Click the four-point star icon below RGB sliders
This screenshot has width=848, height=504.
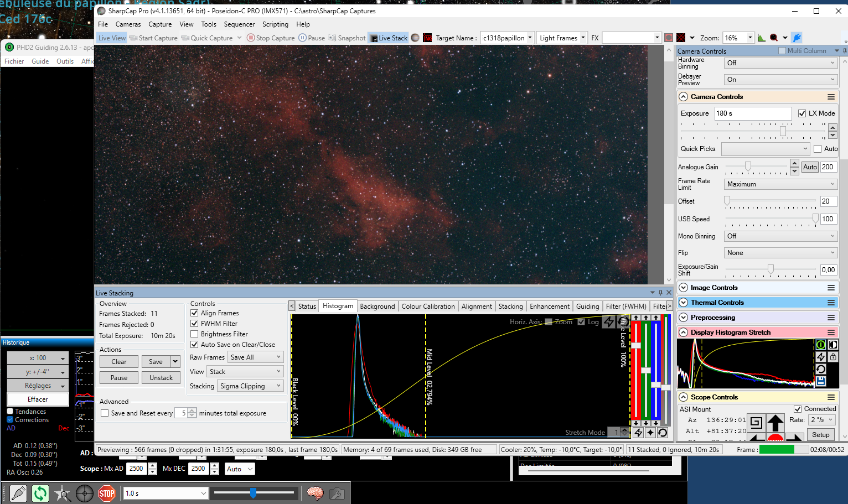click(650, 433)
